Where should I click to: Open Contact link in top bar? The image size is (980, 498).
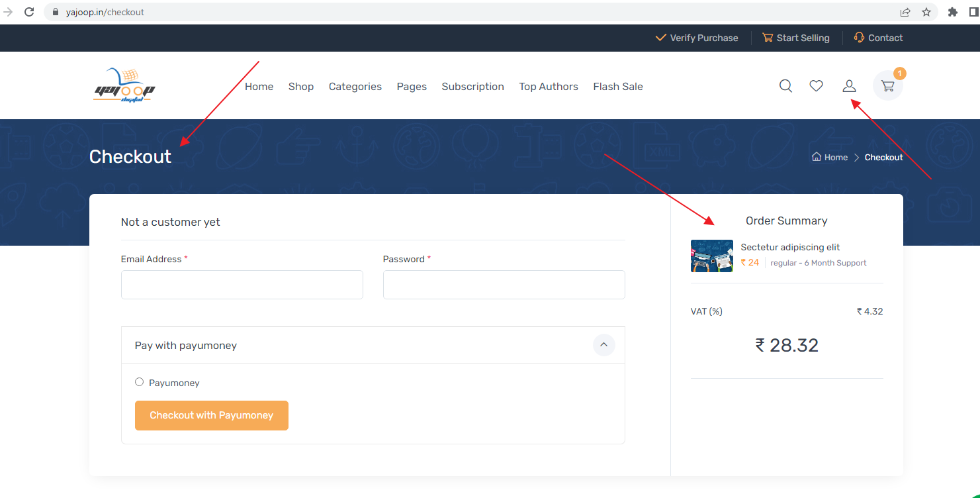pos(879,38)
